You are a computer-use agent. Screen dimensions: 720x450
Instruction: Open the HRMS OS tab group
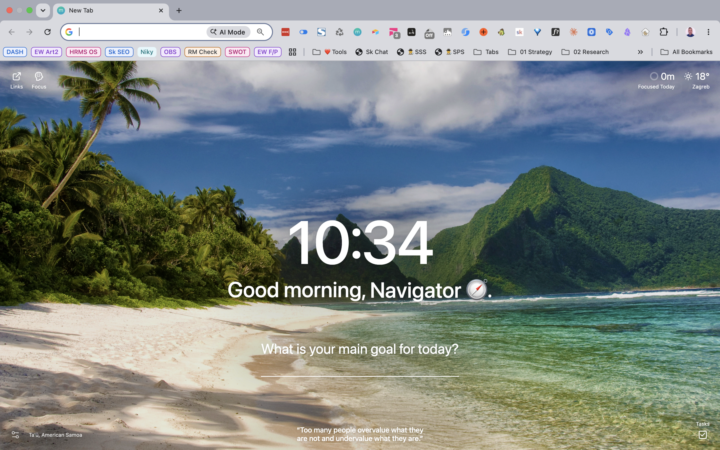point(83,52)
